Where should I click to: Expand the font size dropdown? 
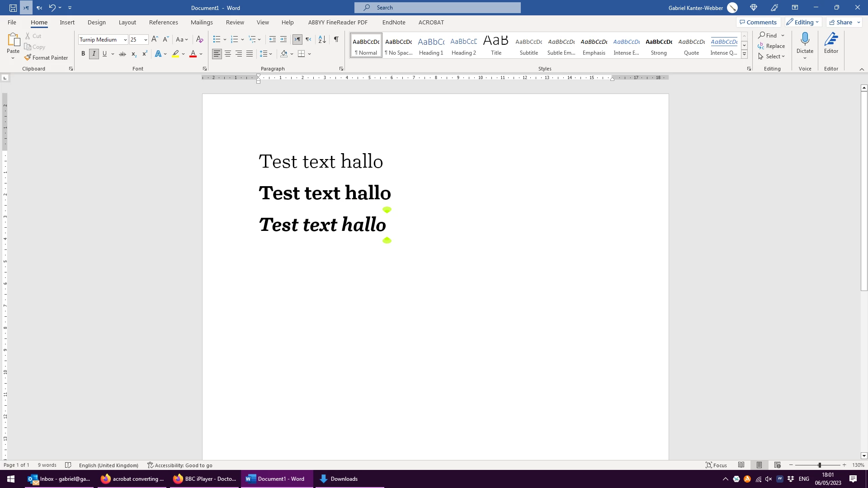(x=146, y=40)
